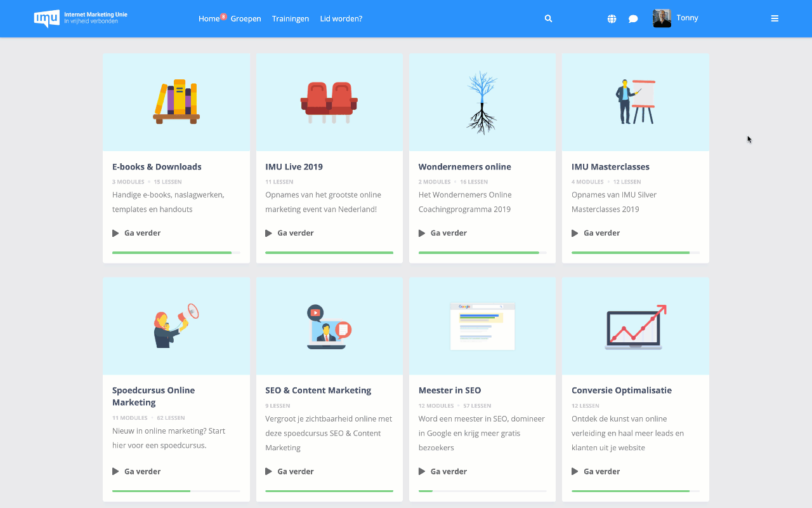Click the progress bar of SEO & Content Marketing
The width and height of the screenshot is (812, 508).
pyautogui.click(x=329, y=491)
